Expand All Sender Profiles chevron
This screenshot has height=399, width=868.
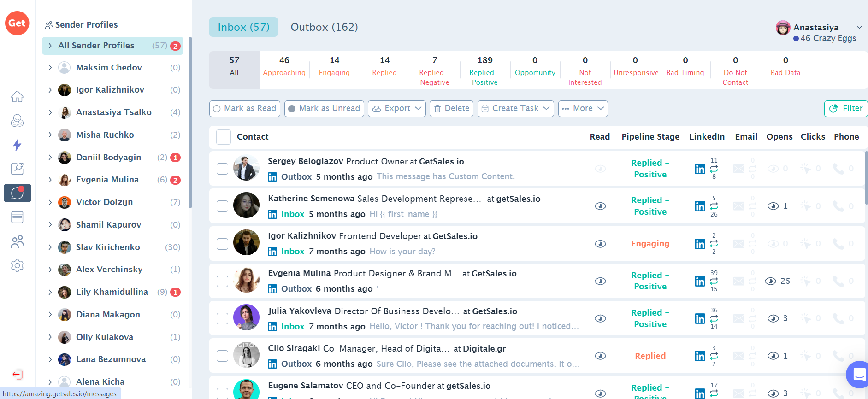(50, 46)
